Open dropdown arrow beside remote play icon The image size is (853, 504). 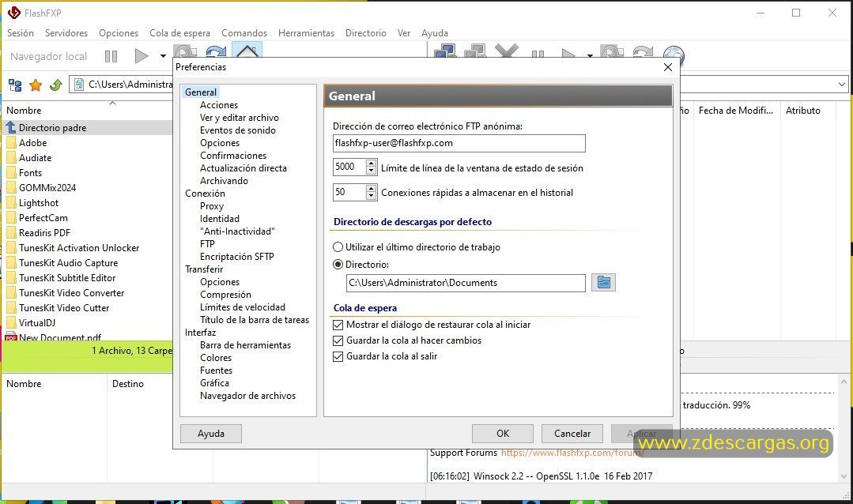coord(590,55)
